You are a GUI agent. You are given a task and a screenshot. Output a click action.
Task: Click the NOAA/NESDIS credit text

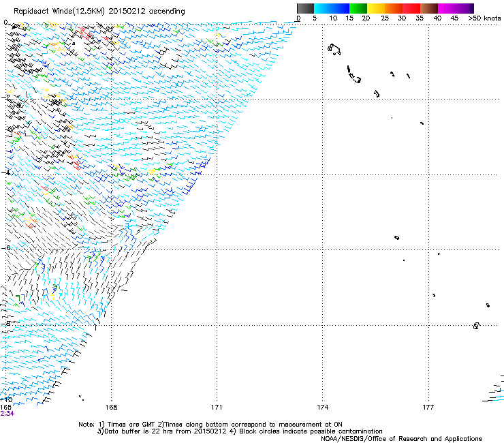[401, 439]
